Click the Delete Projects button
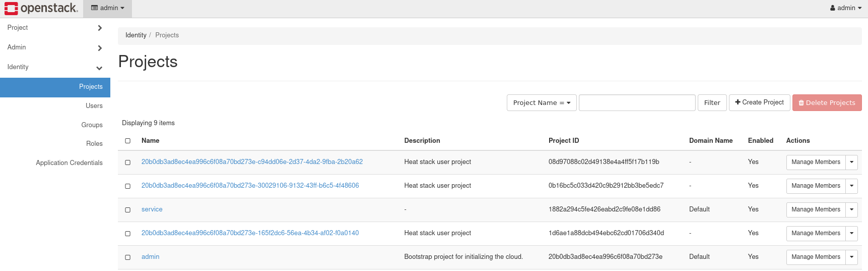Image resolution: width=868 pixels, height=271 pixels. [x=827, y=102]
